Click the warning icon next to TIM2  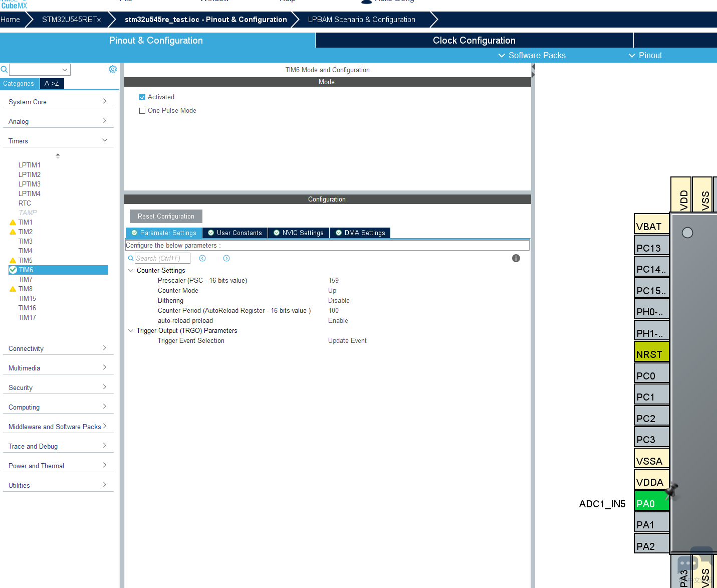(13, 232)
